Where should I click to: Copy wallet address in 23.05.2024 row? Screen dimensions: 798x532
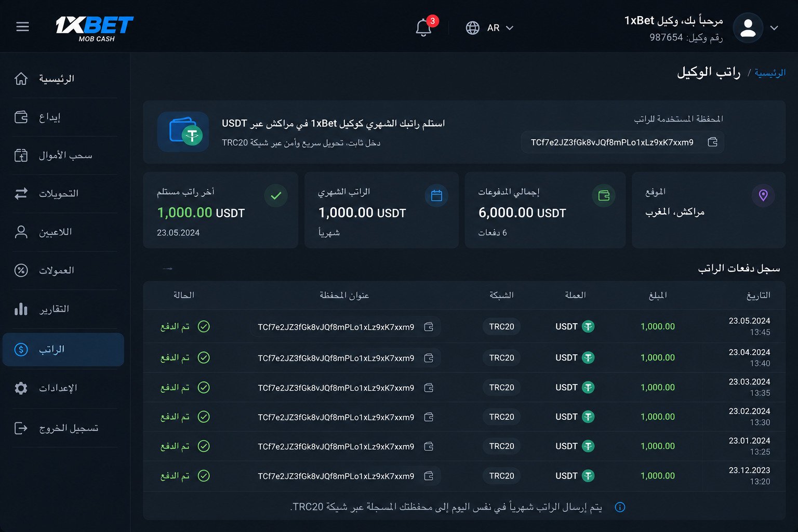[x=429, y=327]
